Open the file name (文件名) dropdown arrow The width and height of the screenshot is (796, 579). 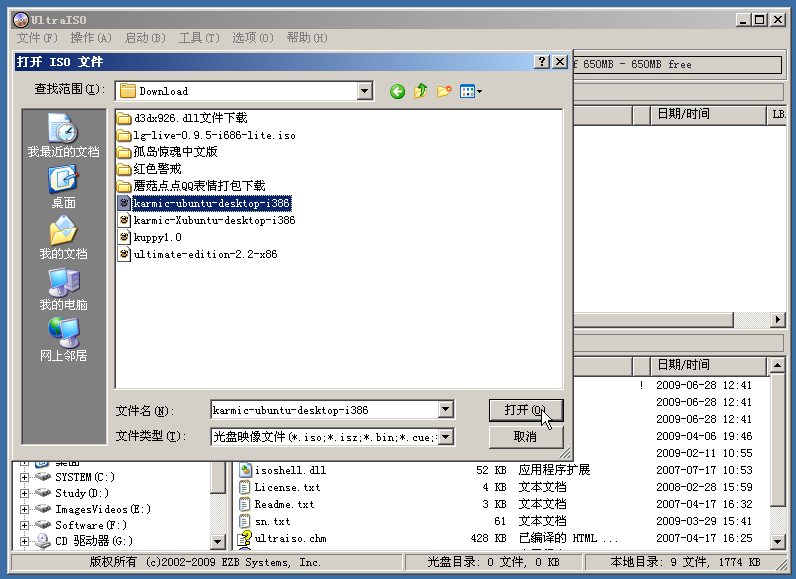[x=445, y=410]
